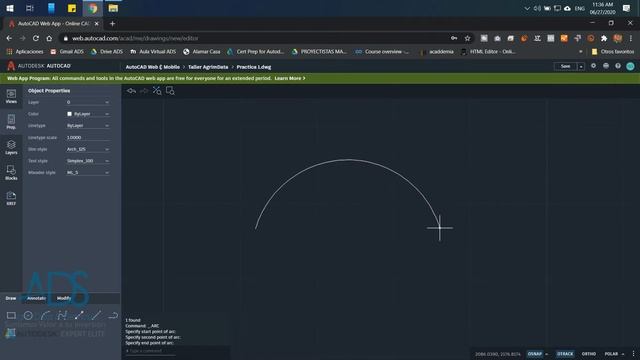This screenshot has height=360, width=640.
Task: Click the undo arrow in canvas toolbar
Action: point(131,91)
